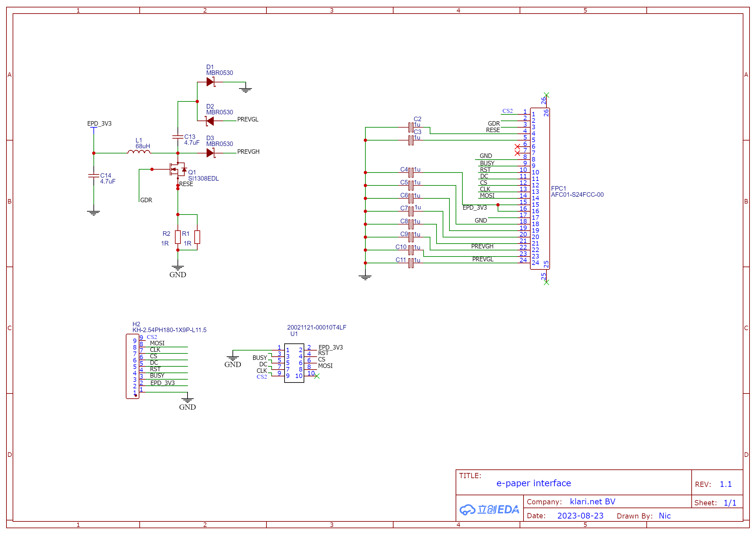Click the L1 inductor coil symbol
Image resolution: width=756 pixels, height=535 pixels.
tap(139, 152)
